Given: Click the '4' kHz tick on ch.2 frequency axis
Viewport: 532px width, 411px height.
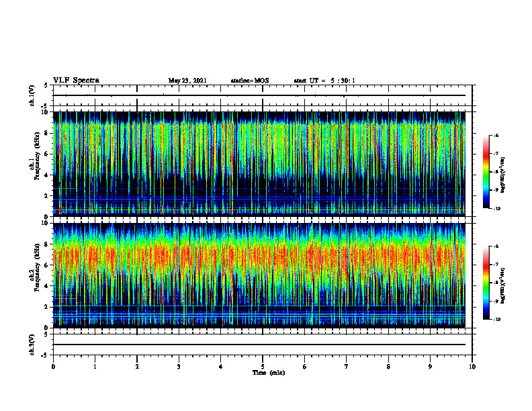Looking at the screenshot, I should [47, 286].
